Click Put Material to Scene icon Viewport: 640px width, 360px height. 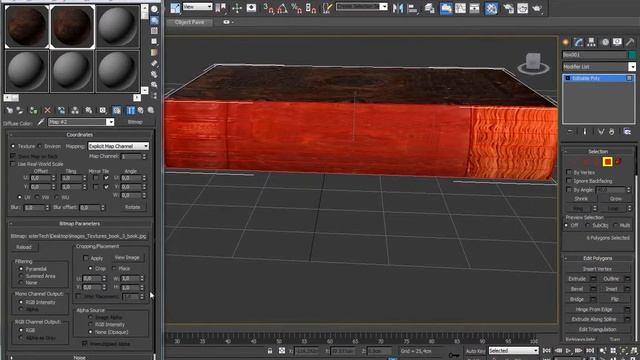(x=20, y=110)
